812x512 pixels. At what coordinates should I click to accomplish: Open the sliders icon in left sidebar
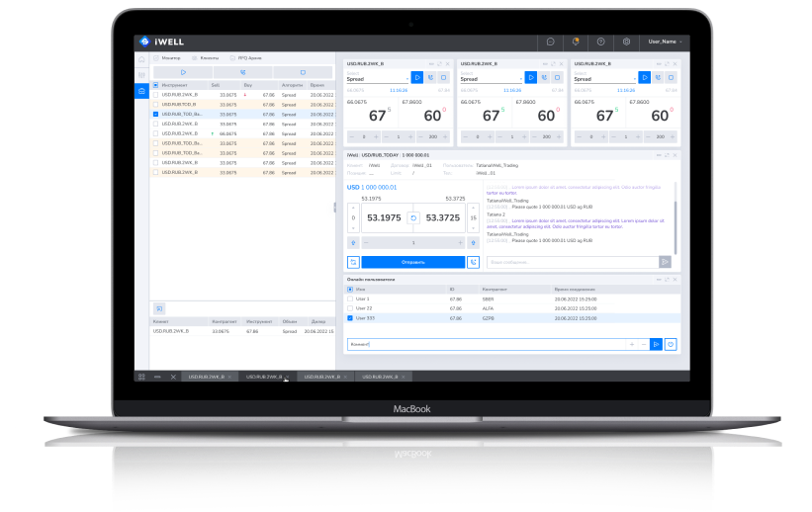tap(141, 75)
